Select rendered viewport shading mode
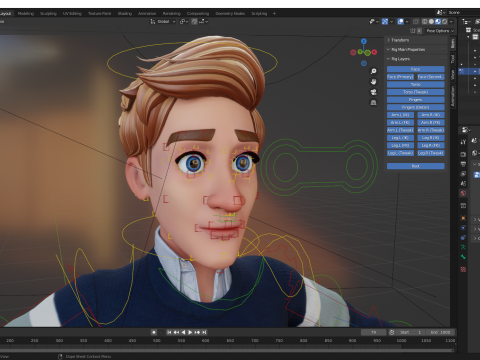The height and width of the screenshot is (360, 480). tap(445, 21)
